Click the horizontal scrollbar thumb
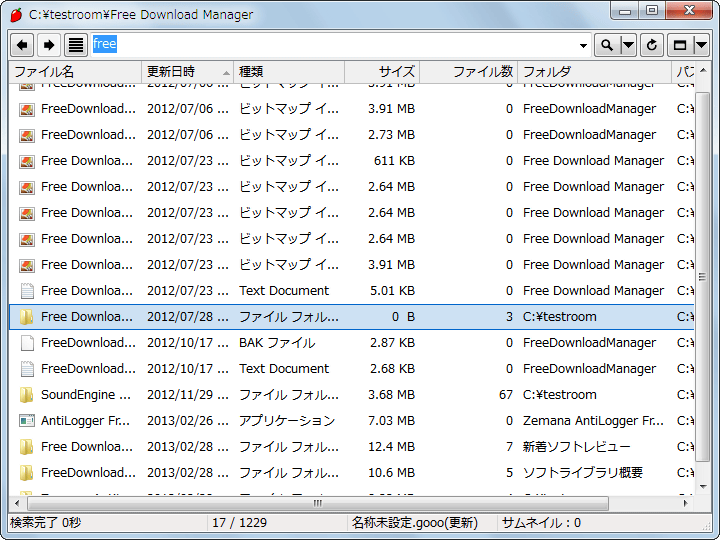 click(318, 503)
